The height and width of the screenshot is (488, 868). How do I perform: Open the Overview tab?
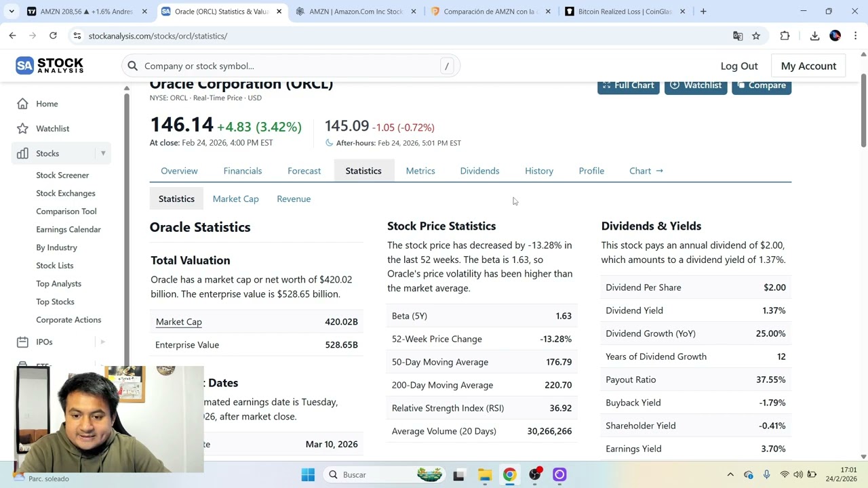pyautogui.click(x=179, y=171)
